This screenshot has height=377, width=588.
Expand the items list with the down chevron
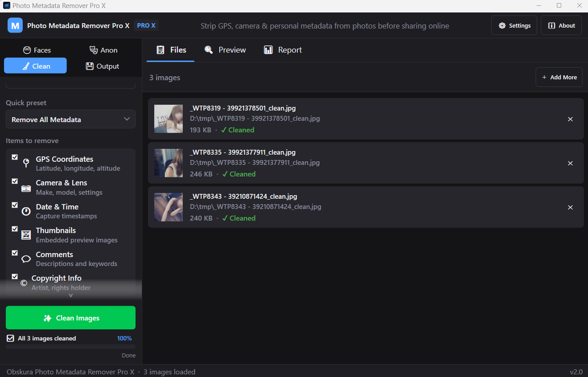point(71,296)
